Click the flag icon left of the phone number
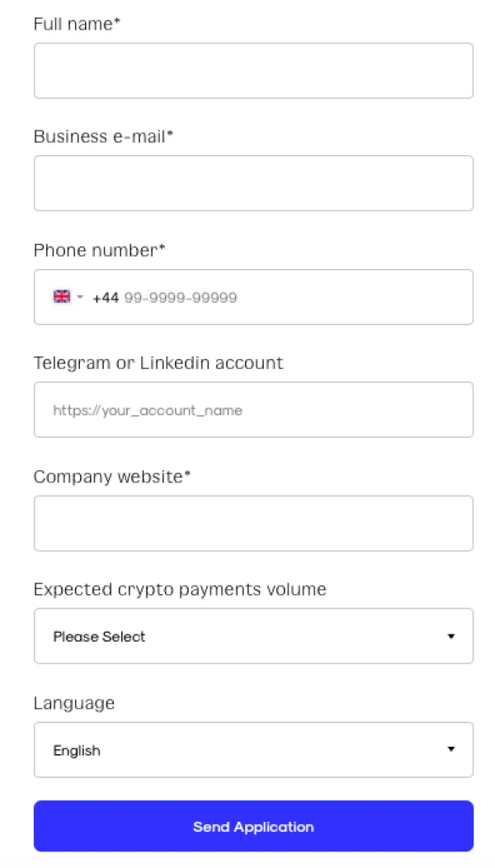 coord(62,296)
